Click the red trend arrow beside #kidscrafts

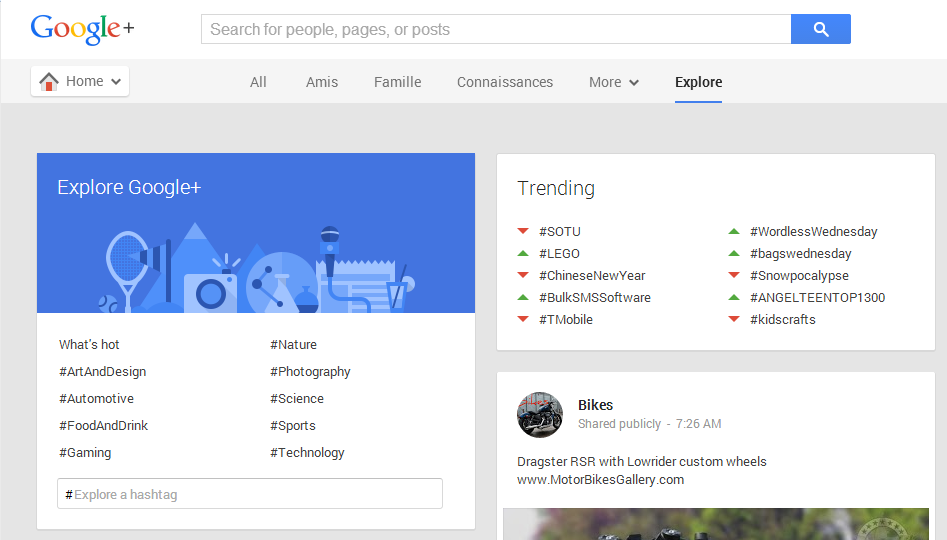tap(734, 320)
